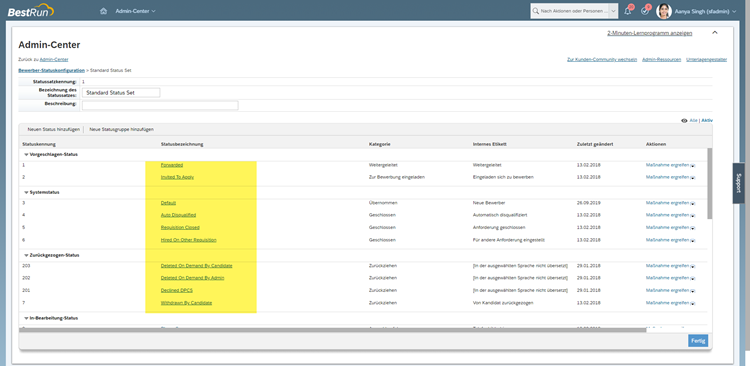Open 2-Minuten-Lernprogramm anzeigen link
The image size is (750, 366).
pyautogui.click(x=650, y=33)
